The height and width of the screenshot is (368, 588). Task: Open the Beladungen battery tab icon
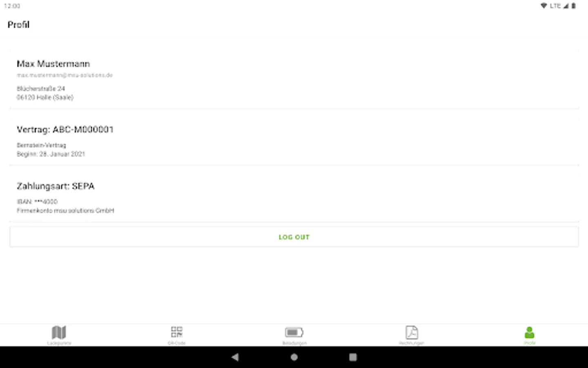click(294, 332)
